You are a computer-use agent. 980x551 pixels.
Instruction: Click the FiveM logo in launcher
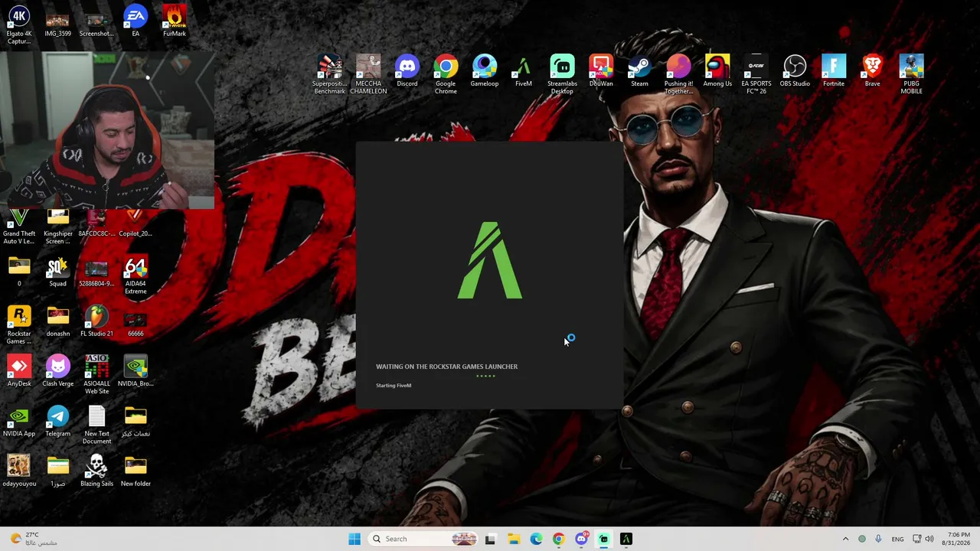(x=490, y=260)
